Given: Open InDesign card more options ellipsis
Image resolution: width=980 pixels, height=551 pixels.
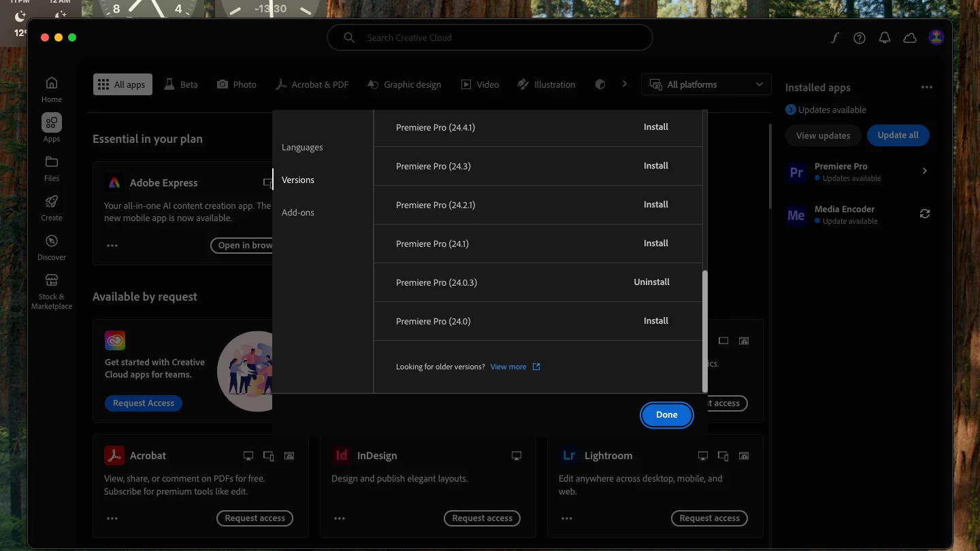Looking at the screenshot, I should coord(340,518).
